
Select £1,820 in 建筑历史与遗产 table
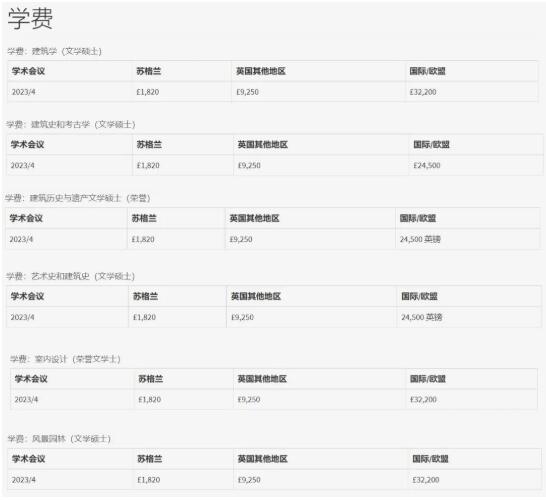point(143,239)
